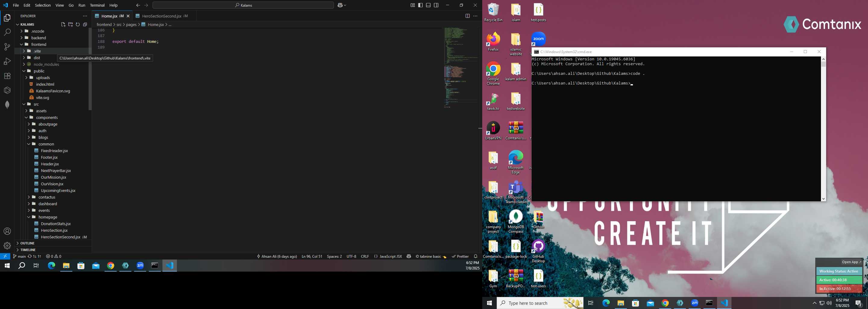The image size is (868, 309).
Task: Click Go Back arrow in title bar
Action: click(x=138, y=5)
